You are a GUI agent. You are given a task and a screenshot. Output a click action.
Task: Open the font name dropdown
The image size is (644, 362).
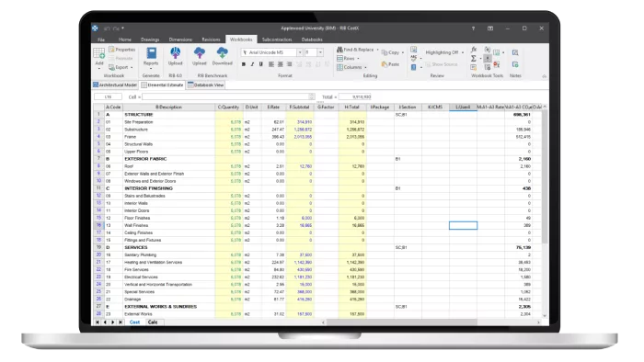(300, 52)
